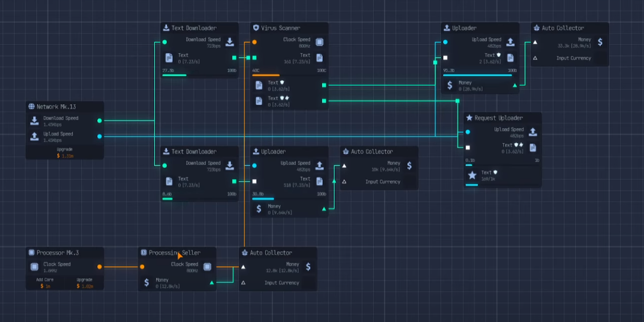Click the Request Uploader Text input square port
Image resolution: width=644 pixels, height=322 pixels.
point(468,147)
